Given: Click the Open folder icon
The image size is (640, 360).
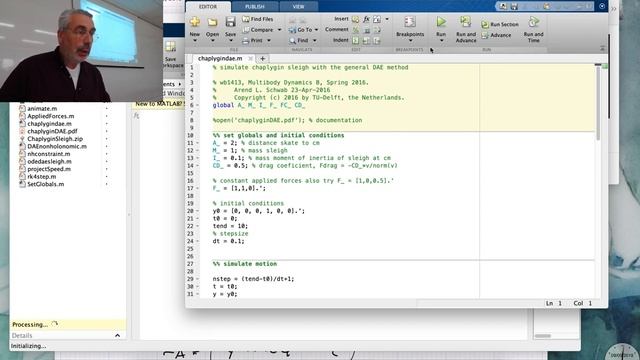Looking at the screenshot, I should (212, 22).
